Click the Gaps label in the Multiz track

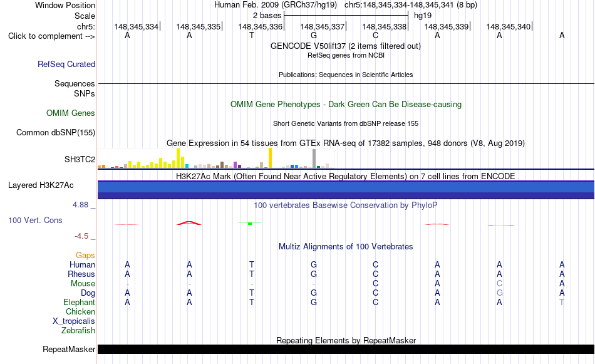coord(85,256)
